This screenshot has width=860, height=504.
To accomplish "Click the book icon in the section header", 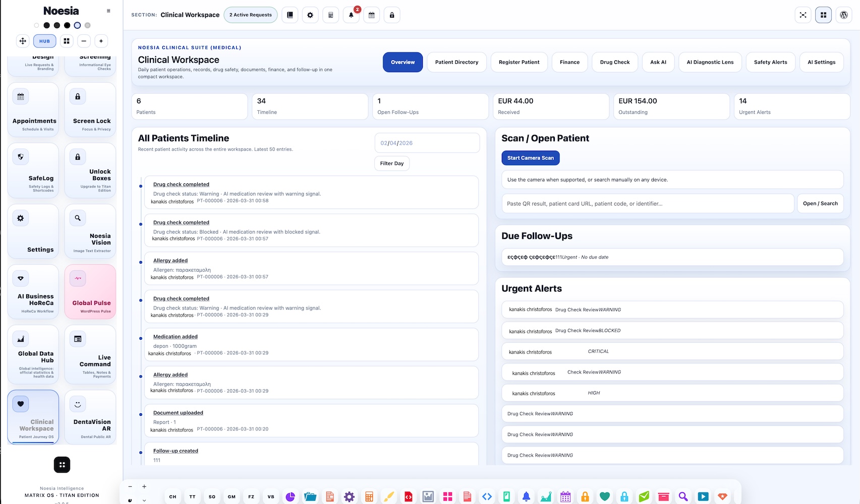I will click(x=290, y=15).
